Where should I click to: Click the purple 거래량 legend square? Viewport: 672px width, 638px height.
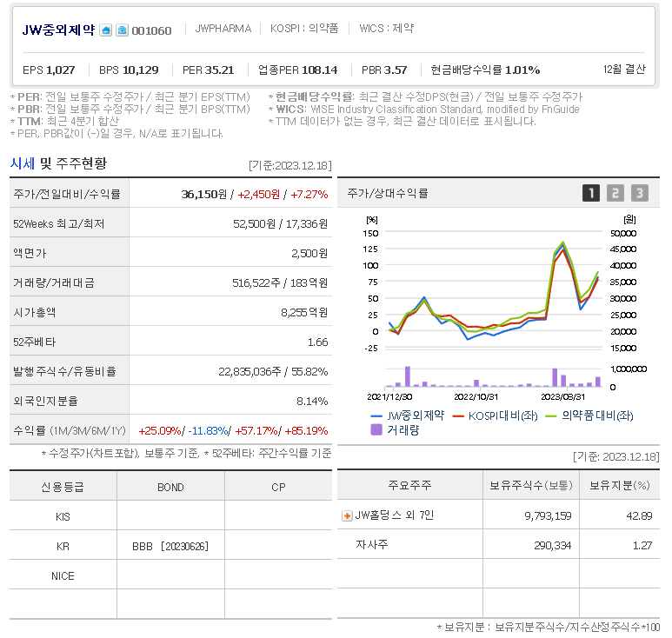(x=376, y=429)
